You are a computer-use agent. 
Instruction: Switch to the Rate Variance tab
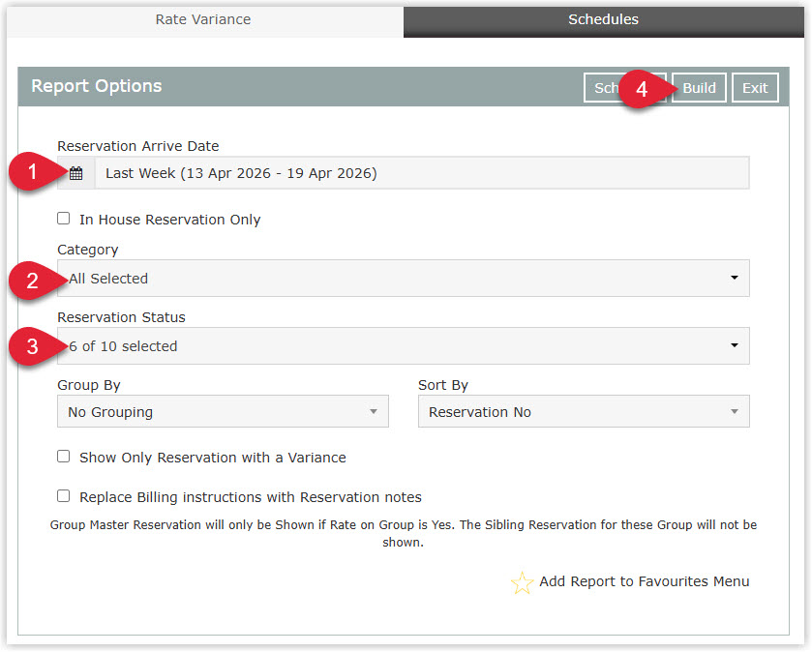[x=203, y=19]
